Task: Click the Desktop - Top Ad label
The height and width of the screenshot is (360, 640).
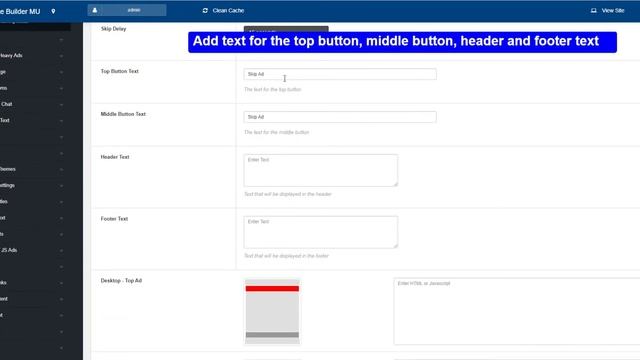Action: tap(121, 280)
